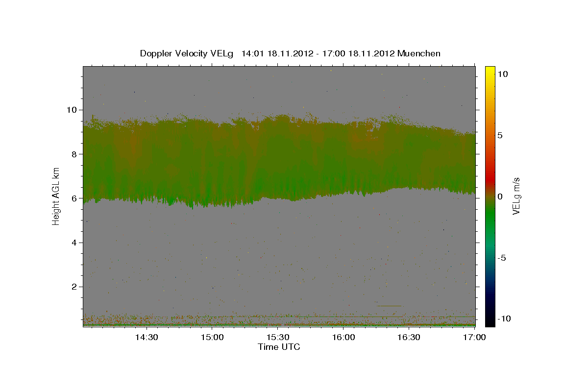Select the colorbar value 0 label

(500, 196)
